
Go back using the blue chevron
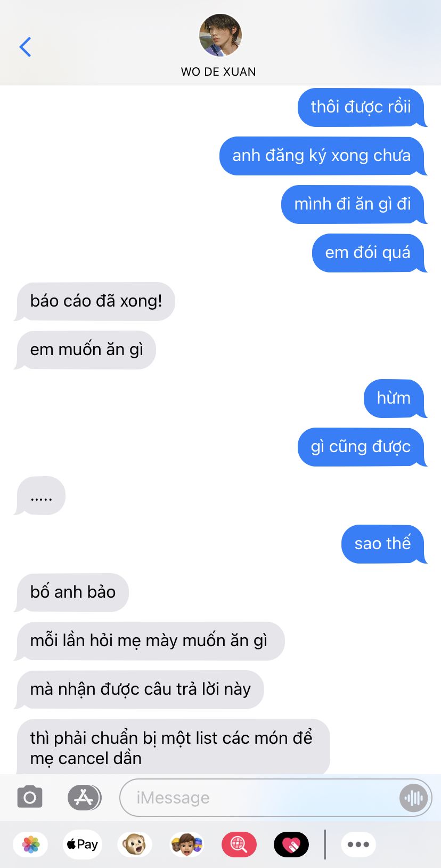coord(25,47)
